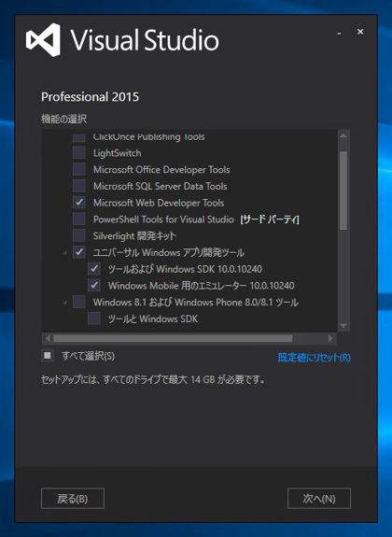The height and width of the screenshot is (537, 392).
Task: Tick Microsoft SQL Server Data Tools checkbox
Action: click(x=79, y=186)
